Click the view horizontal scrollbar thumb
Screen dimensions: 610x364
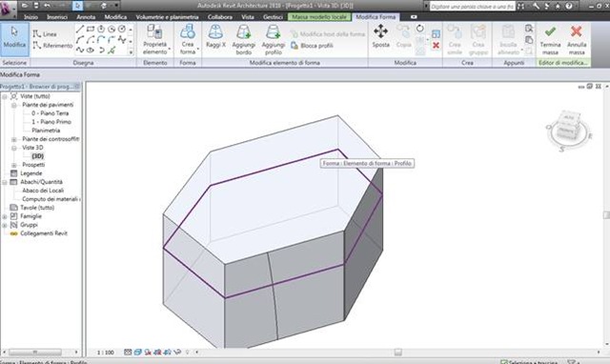[397, 353]
